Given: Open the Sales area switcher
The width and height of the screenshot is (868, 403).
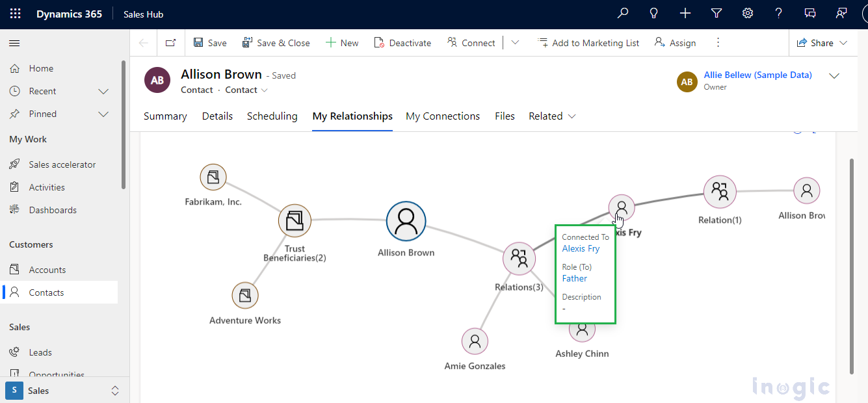Looking at the screenshot, I should (x=64, y=391).
